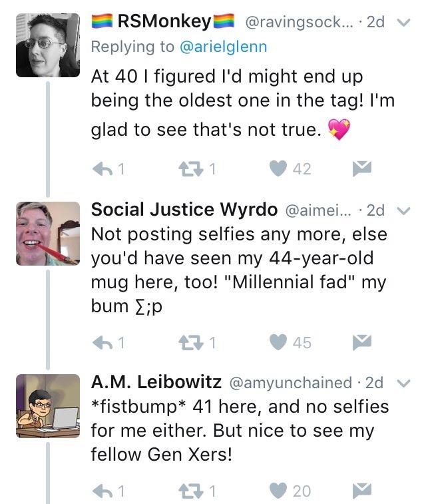This screenshot has height=504, width=426.
Task: Like RSMonkey's tweet with 42 likes
Action: click(278, 169)
